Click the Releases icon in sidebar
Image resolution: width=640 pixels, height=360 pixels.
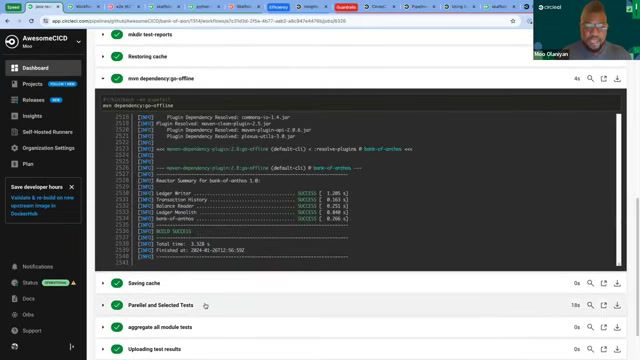[x=15, y=100]
